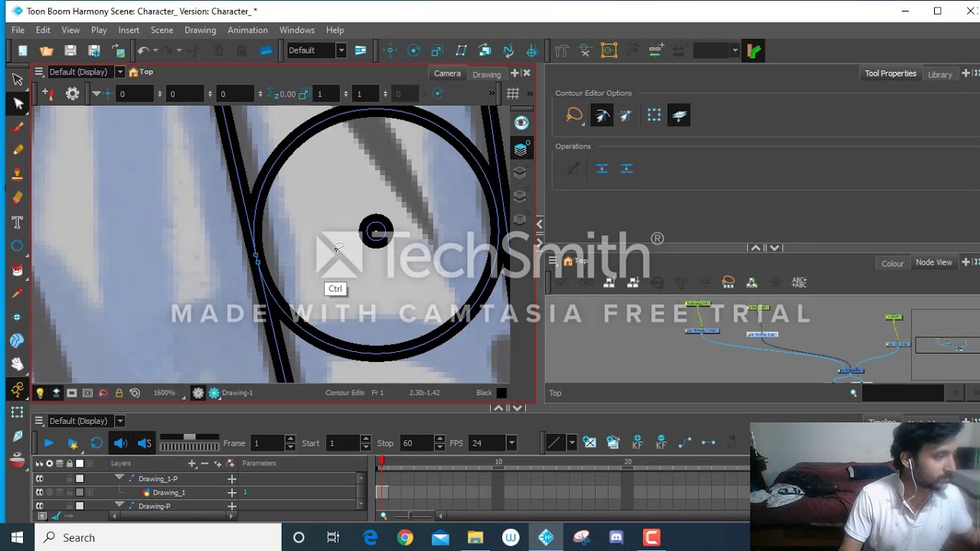
Task: Open the Animation menu
Action: pyautogui.click(x=247, y=30)
